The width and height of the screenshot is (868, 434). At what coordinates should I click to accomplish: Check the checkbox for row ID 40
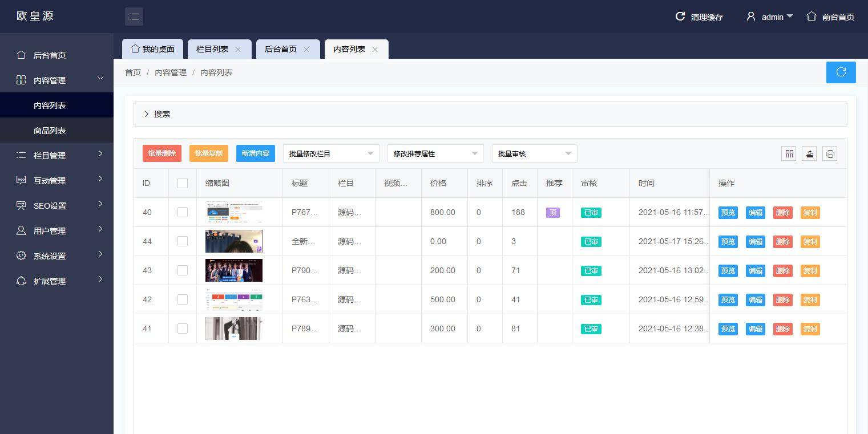tap(183, 212)
